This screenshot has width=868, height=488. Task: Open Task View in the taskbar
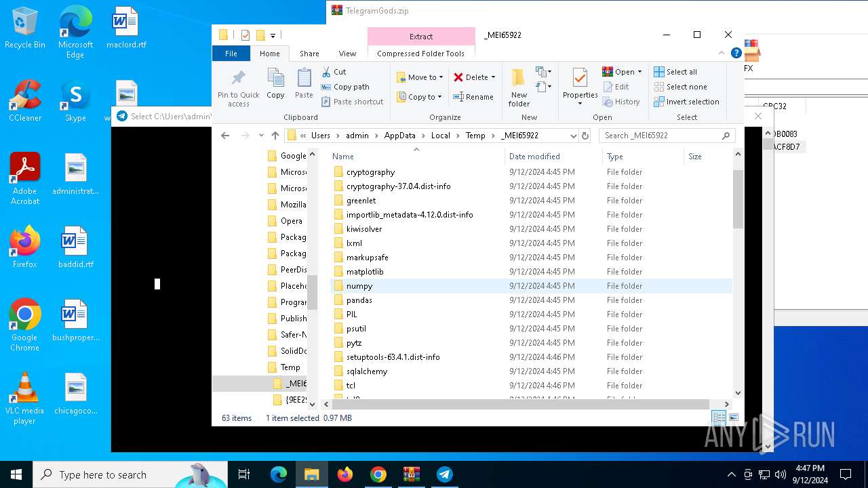tap(244, 474)
